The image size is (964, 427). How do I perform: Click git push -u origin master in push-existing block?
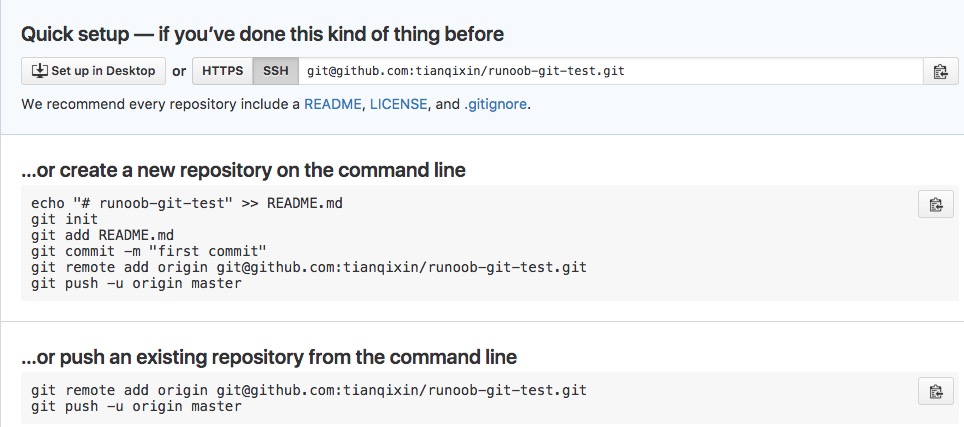136,406
